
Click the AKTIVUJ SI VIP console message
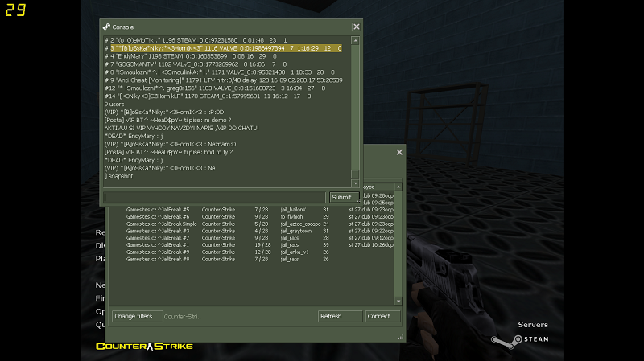click(x=182, y=129)
